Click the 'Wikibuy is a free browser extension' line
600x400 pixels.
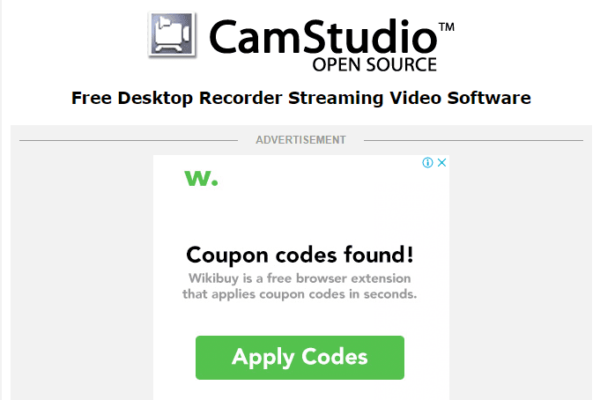(x=300, y=278)
